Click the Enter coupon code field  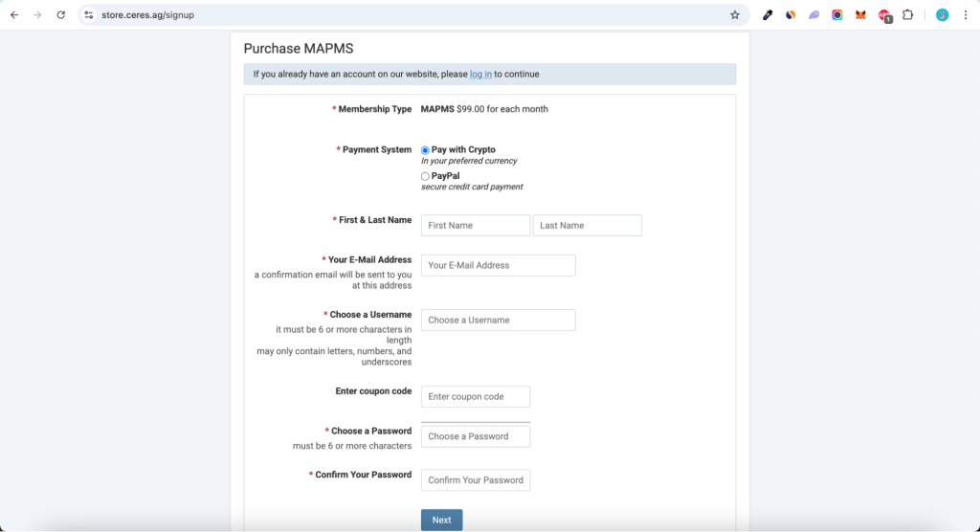(476, 396)
